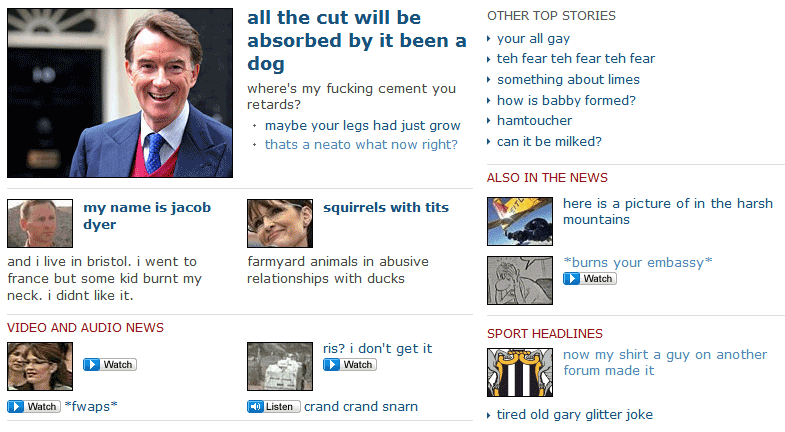Image resolution: width=785 pixels, height=432 pixels.
Task: Open my name is jacob dyer headline
Action: (x=147, y=216)
